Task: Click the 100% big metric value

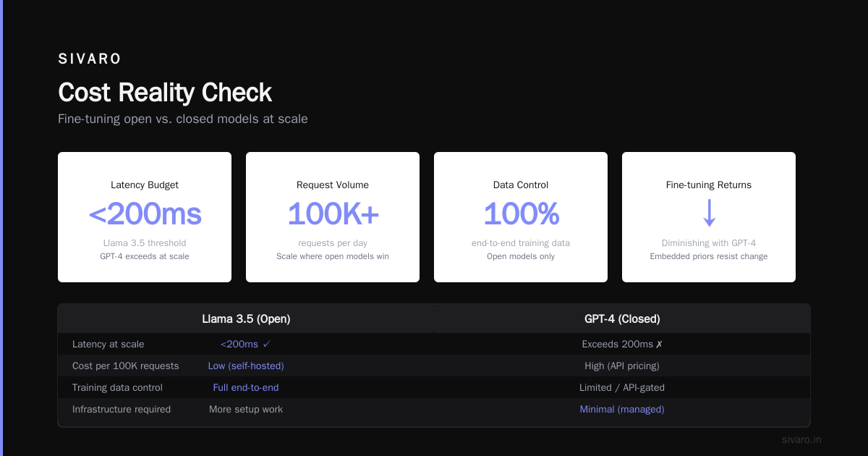Action: pos(521,214)
